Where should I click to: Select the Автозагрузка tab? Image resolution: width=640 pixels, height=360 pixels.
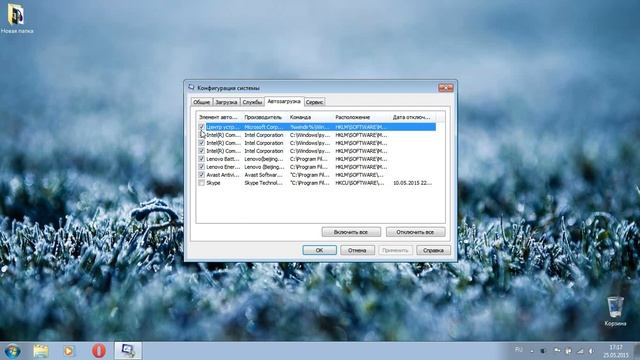click(284, 101)
